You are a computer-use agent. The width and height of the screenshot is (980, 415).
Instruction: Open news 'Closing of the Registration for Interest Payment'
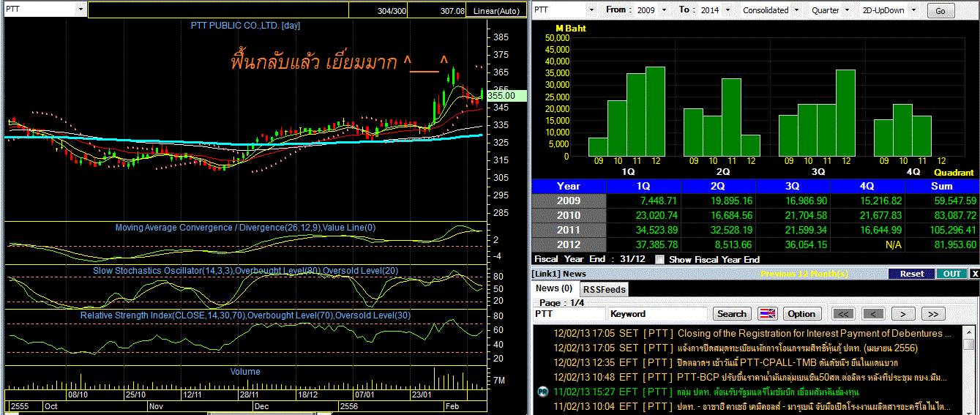point(748,333)
